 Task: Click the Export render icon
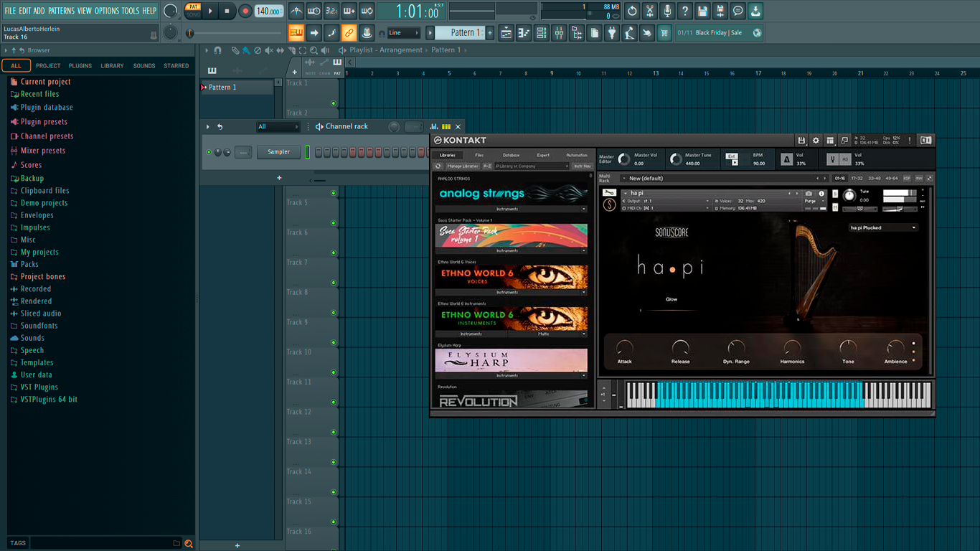click(720, 11)
